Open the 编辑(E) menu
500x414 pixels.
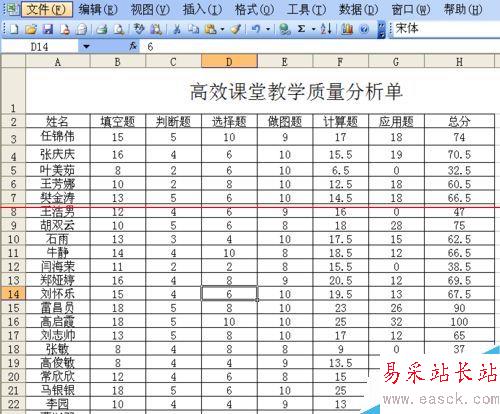coord(98,9)
